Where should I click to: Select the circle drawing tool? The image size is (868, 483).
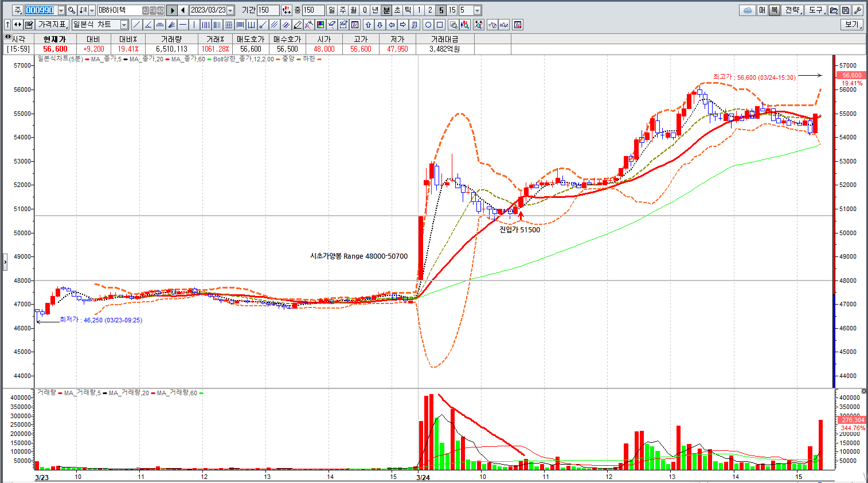[428, 25]
